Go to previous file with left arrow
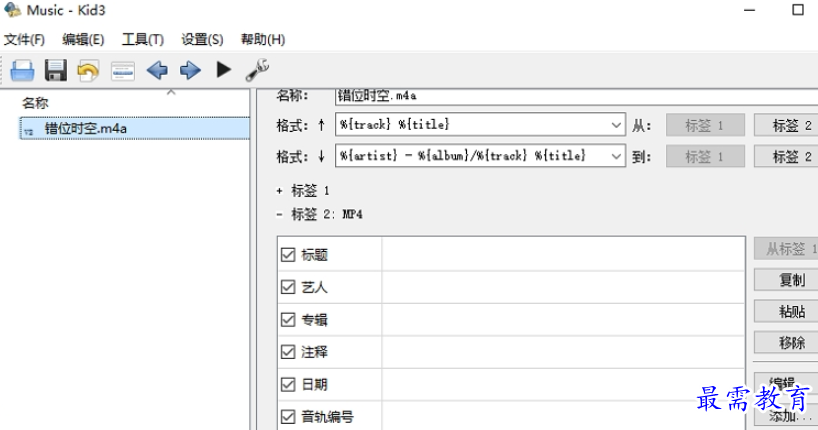Image resolution: width=818 pixels, height=430 pixels. pyautogui.click(x=157, y=70)
